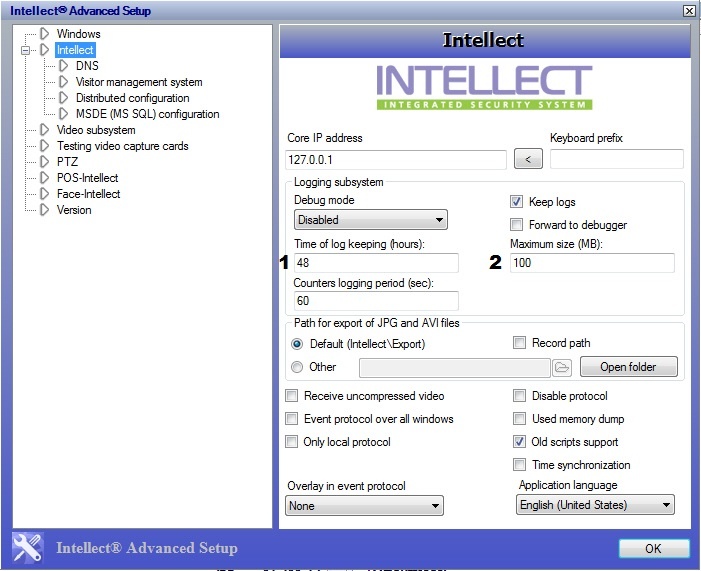Click the '<' button next to Core IP address
The image size is (701, 571).
[x=528, y=159]
